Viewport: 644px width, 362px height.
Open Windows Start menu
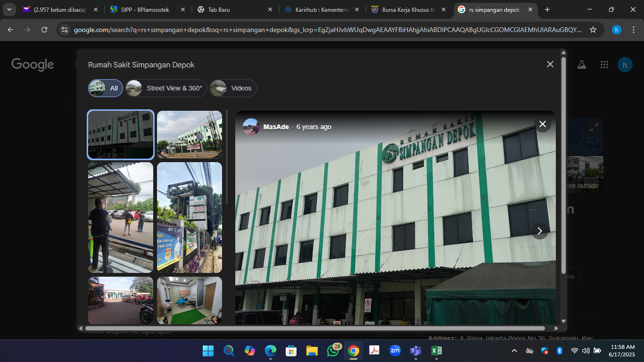208,351
